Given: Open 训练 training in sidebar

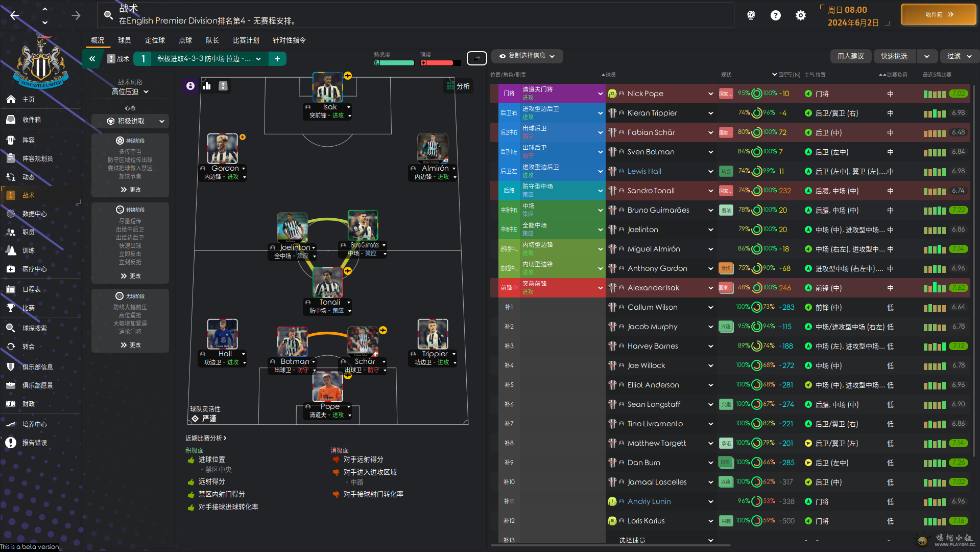Looking at the screenshot, I should (x=29, y=250).
